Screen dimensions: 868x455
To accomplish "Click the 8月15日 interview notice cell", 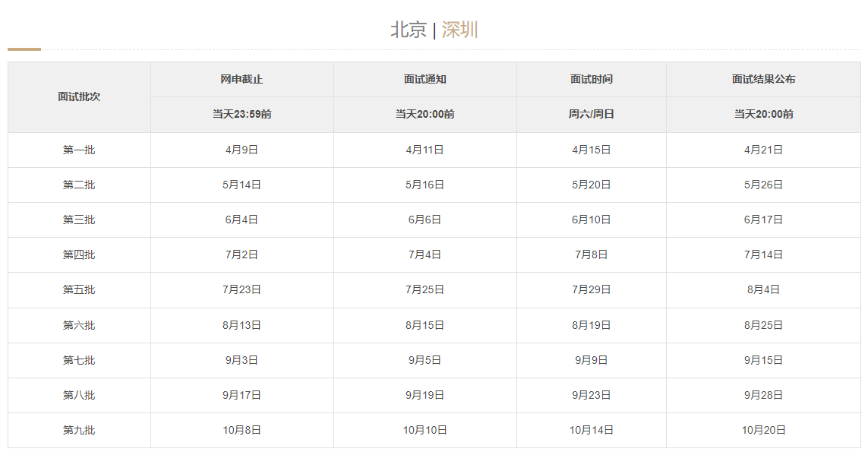I will [x=425, y=325].
